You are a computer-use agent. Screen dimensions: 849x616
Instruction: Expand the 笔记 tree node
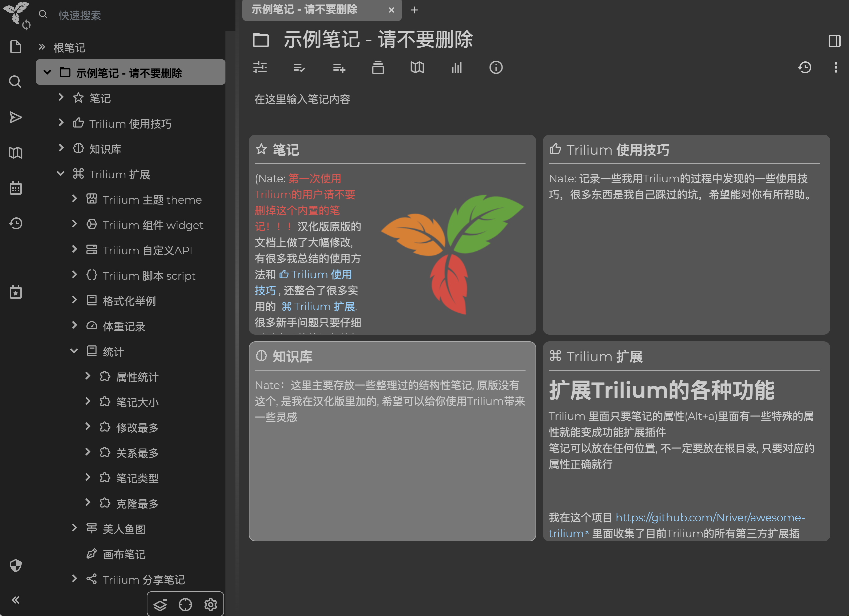click(x=61, y=97)
